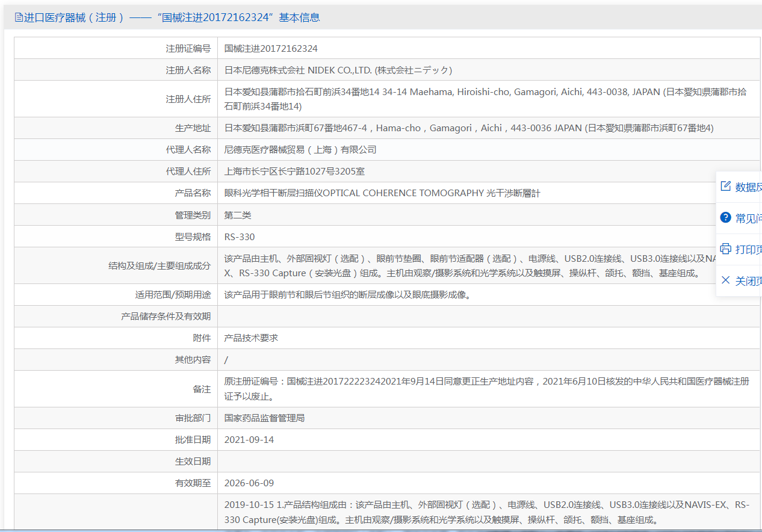Select the 产品技术要求 attachment value

pos(251,338)
